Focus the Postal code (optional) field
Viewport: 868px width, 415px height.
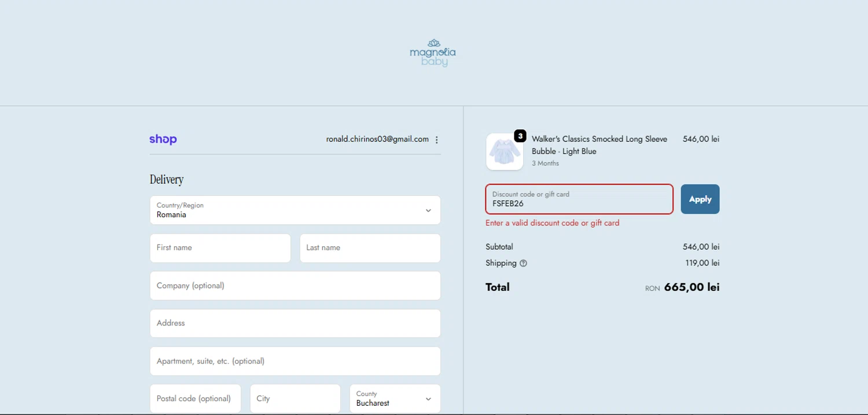[x=196, y=399]
